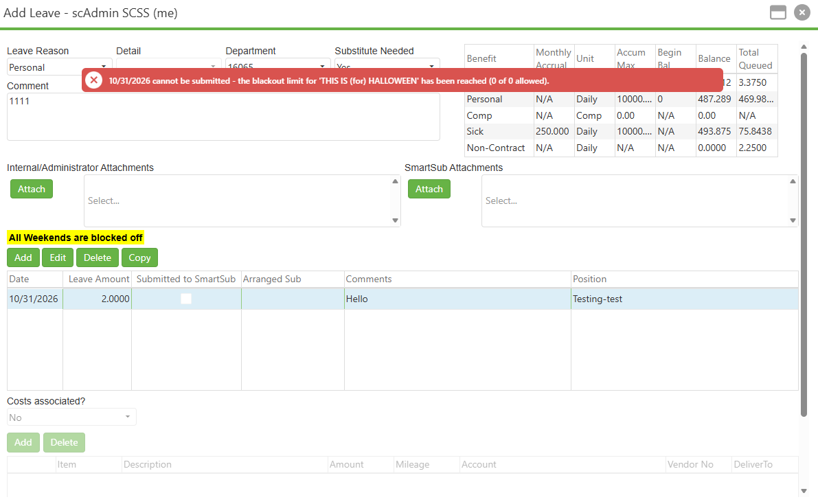Image resolution: width=818 pixels, height=504 pixels.
Task: Click Attach for SmartSub Attachments
Action: click(429, 189)
